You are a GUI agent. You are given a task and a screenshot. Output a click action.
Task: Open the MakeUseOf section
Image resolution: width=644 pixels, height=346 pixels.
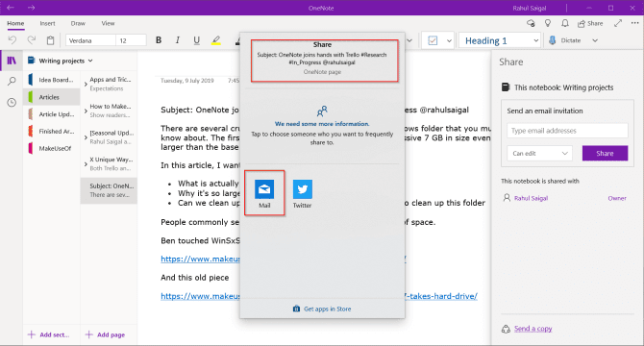click(51, 148)
